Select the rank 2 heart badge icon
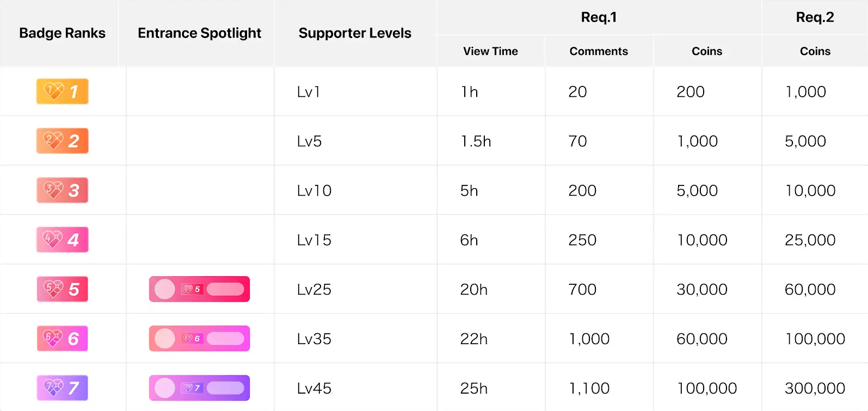The height and width of the screenshot is (411, 868). pyautogui.click(x=62, y=141)
